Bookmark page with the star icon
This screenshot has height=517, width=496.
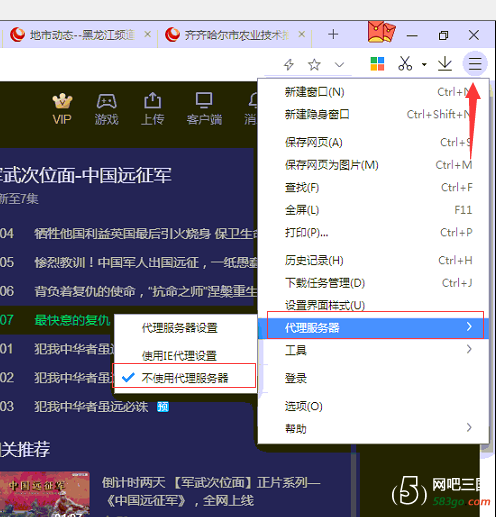(314, 64)
